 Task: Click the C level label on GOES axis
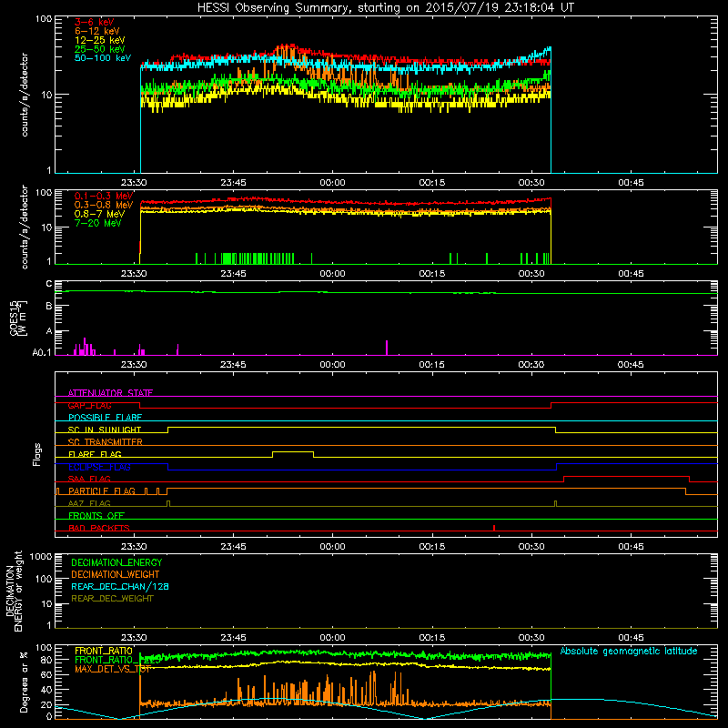pos(49,284)
